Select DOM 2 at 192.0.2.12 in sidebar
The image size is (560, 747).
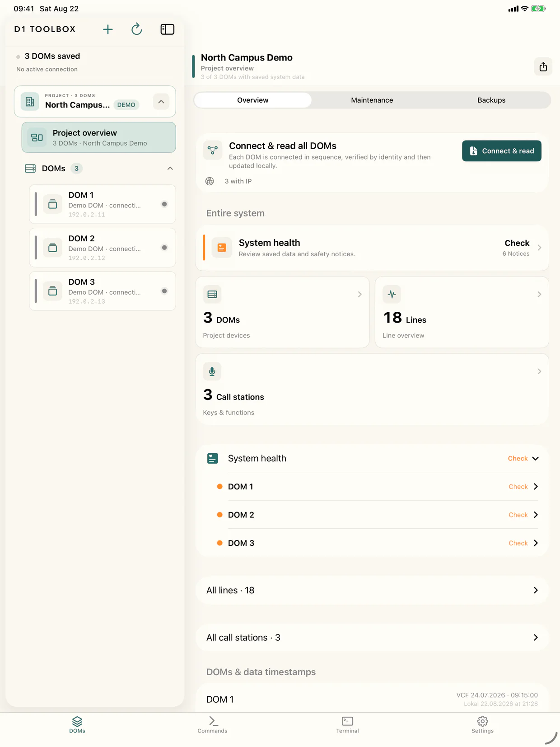(x=103, y=248)
